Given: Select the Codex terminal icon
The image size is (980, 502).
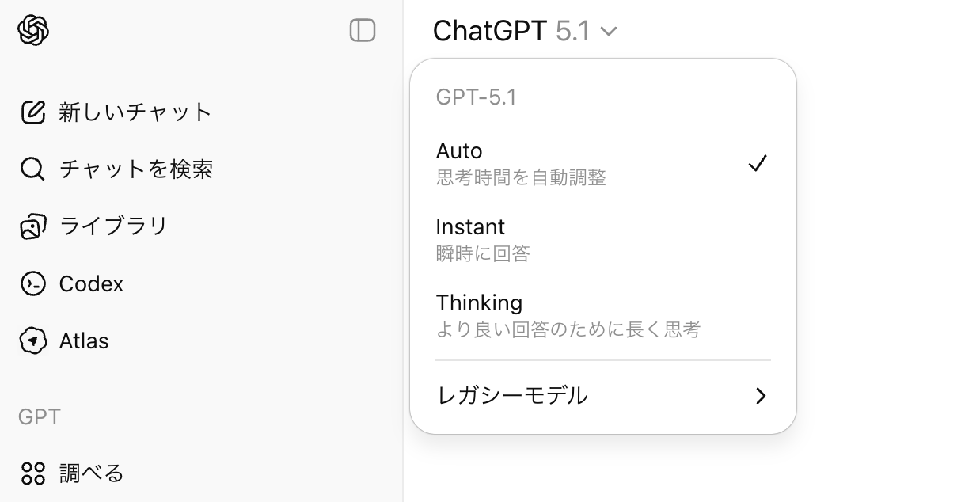Looking at the screenshot, I should [x=32, y=283].
